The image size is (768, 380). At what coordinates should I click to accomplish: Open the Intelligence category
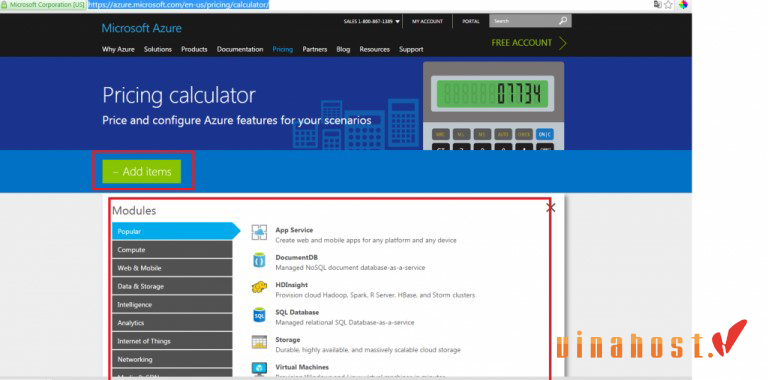pyautogui.click(x=172, y=305)
